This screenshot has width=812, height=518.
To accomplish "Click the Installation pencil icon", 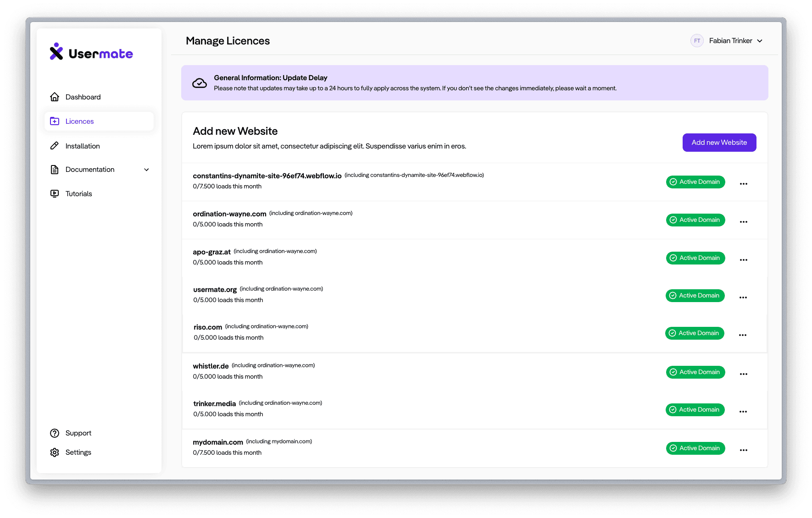I will tap(55, 146).
